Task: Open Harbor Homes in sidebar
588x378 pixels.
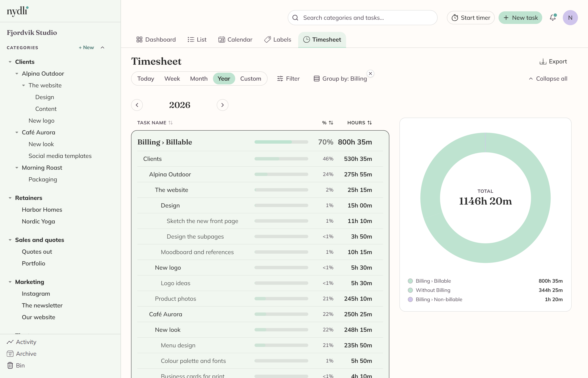Action: point(42,210)
